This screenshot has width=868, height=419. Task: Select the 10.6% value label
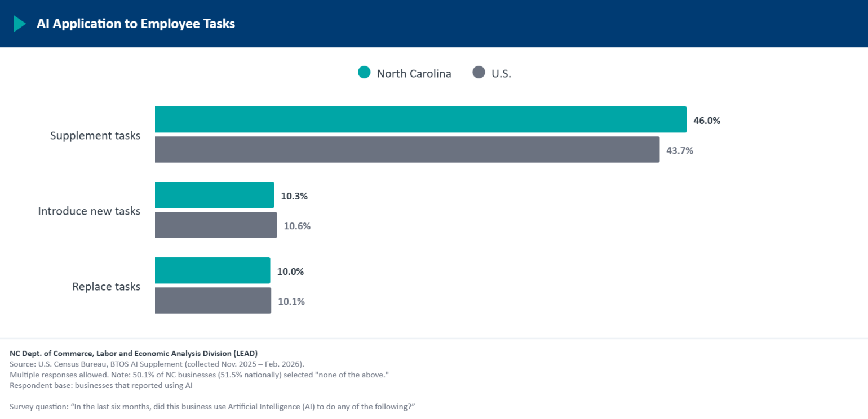coord(297,226)
